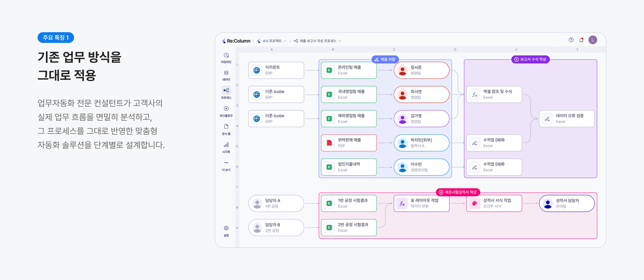
Task: Open the 워크플로우 workflow sidebar icon
Action: (226, 109)
